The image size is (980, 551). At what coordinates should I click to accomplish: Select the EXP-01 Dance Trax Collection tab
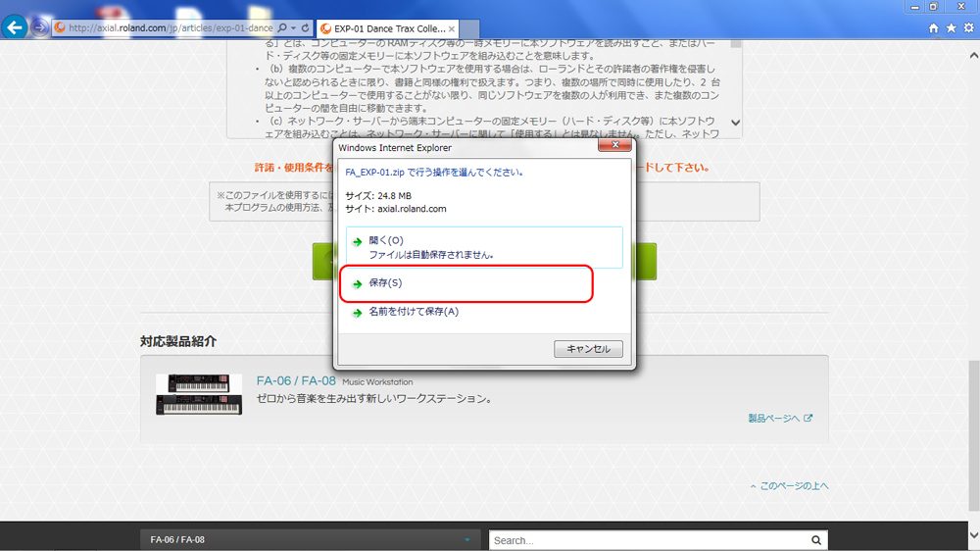pos(388,28)
